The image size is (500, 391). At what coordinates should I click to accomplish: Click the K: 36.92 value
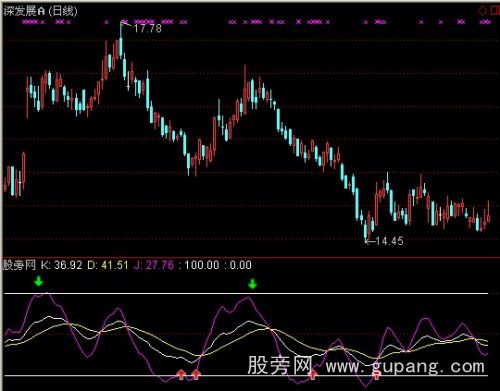click(x=61, y=265)
